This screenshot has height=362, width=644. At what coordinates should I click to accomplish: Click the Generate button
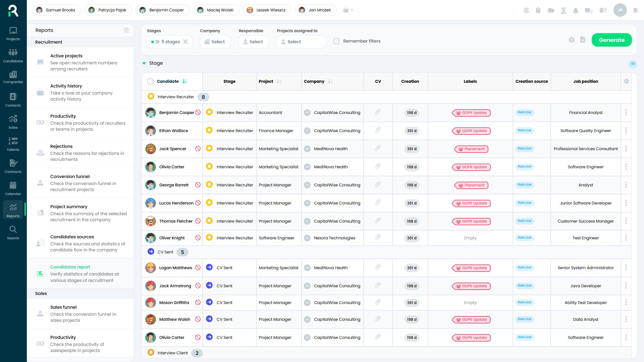611,40
